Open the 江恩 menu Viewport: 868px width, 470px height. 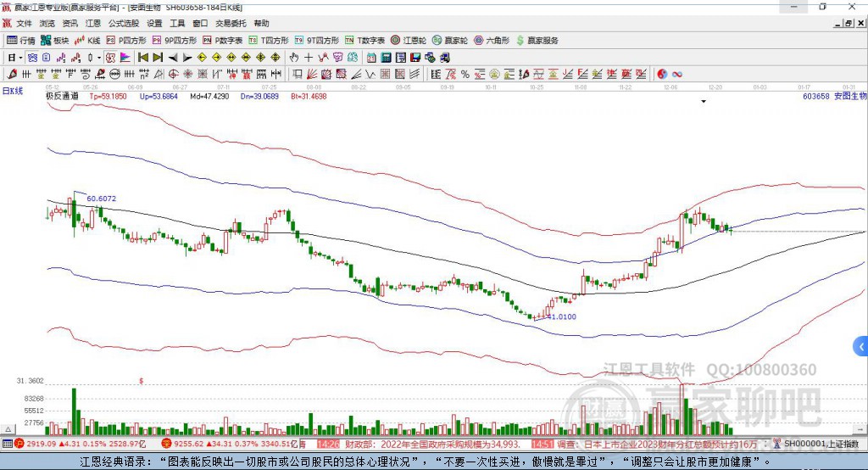[93, 23]
